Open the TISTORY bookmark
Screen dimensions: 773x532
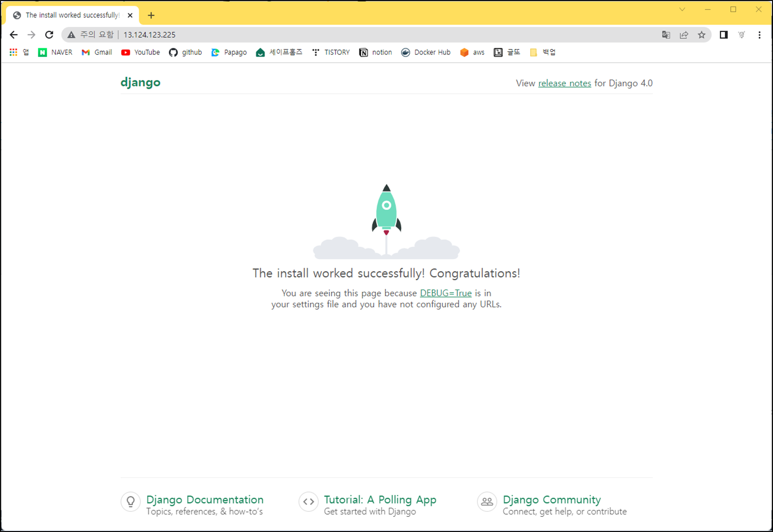[x=331, y=52]
